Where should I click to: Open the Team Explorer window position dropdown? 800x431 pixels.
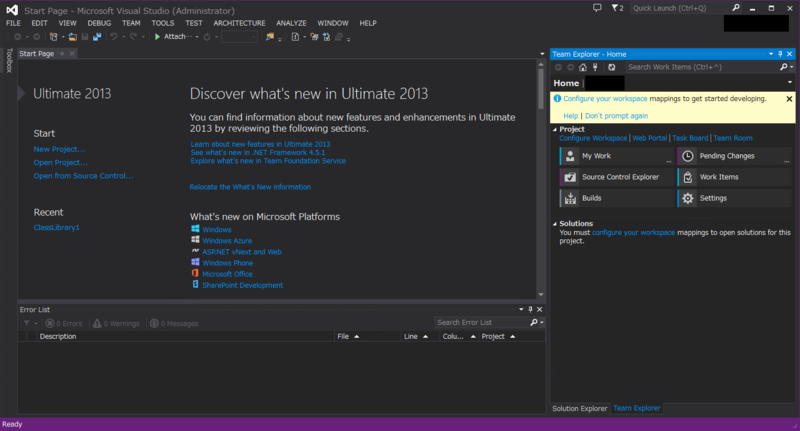click(x=771, y=54)
